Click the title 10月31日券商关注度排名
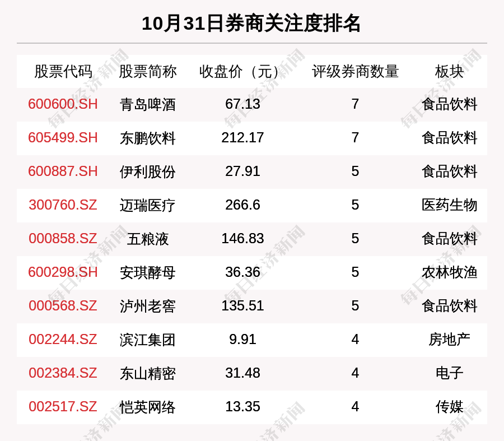504x441 pixels. (x=251, y=24)
